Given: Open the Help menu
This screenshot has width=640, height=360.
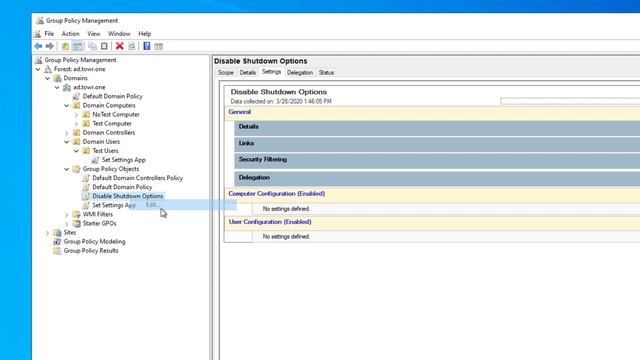Looking at the screenshot, I should pyautogui.click(x=144, y=34).
